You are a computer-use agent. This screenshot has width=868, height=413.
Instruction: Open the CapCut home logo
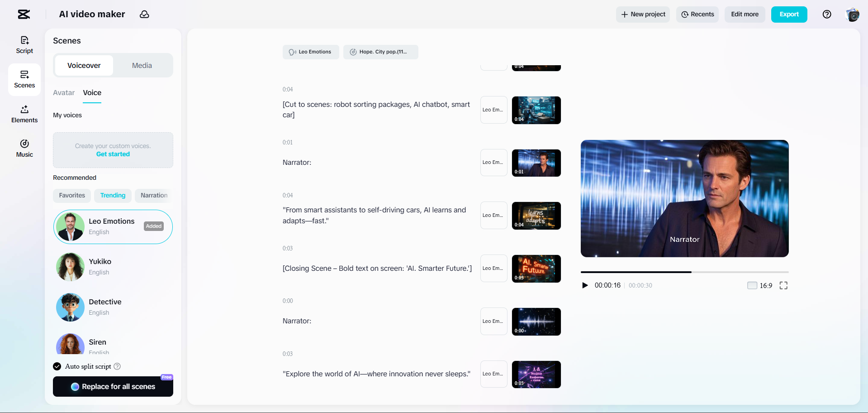(24, 14)
